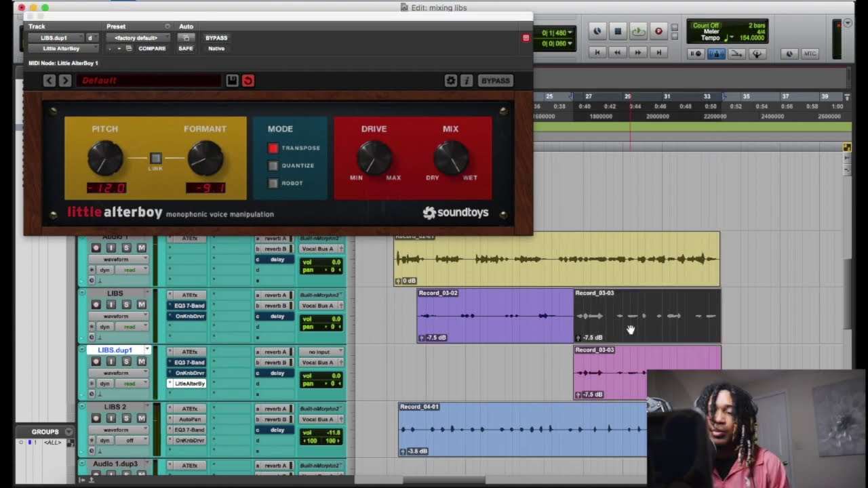Stop playback in the transport
This screenshot has width=868, height=488.
click(x=618, y=31)
